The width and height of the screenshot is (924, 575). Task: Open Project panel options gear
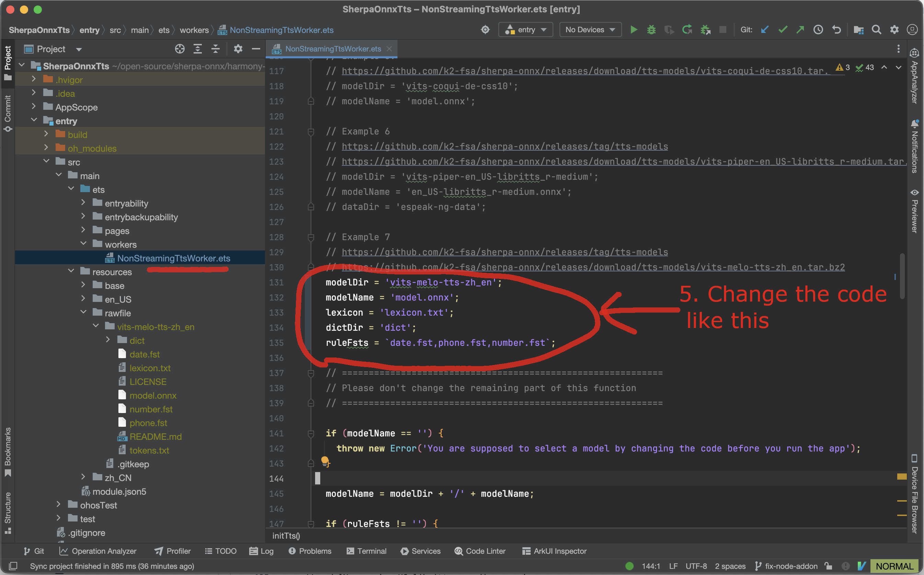point(238,49)
